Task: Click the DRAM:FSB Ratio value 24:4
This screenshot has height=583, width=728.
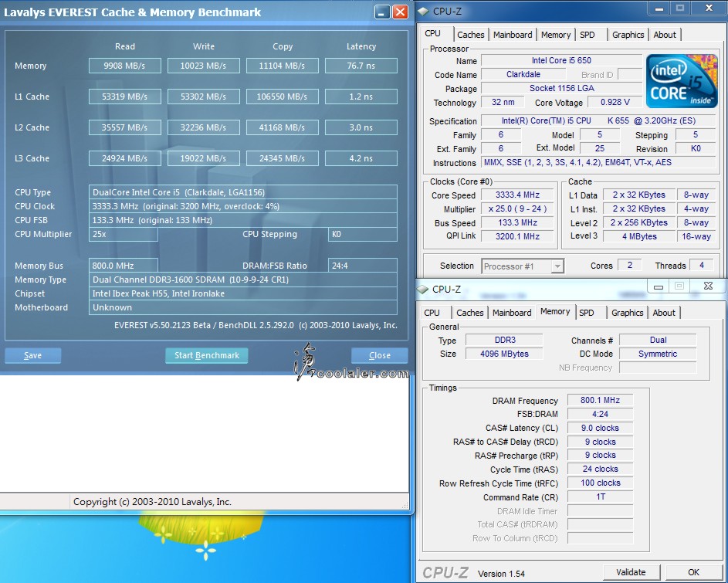Action: coord(363,266)
